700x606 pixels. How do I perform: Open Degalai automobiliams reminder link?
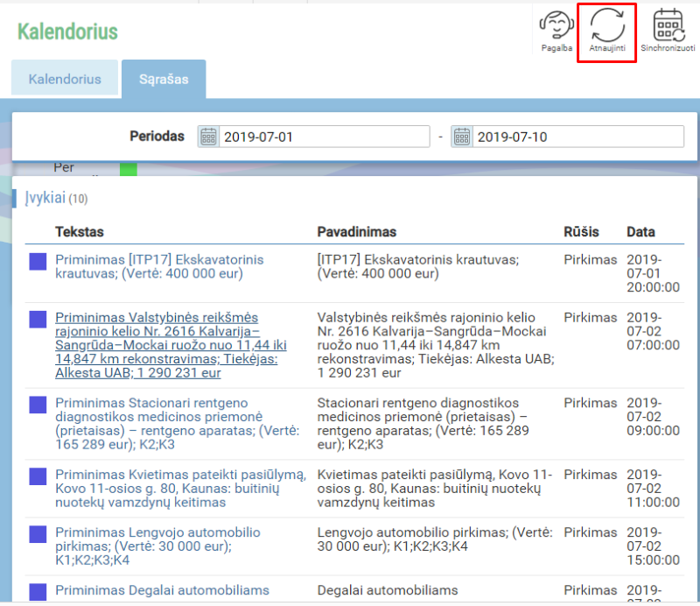click(x=162, y=590)
